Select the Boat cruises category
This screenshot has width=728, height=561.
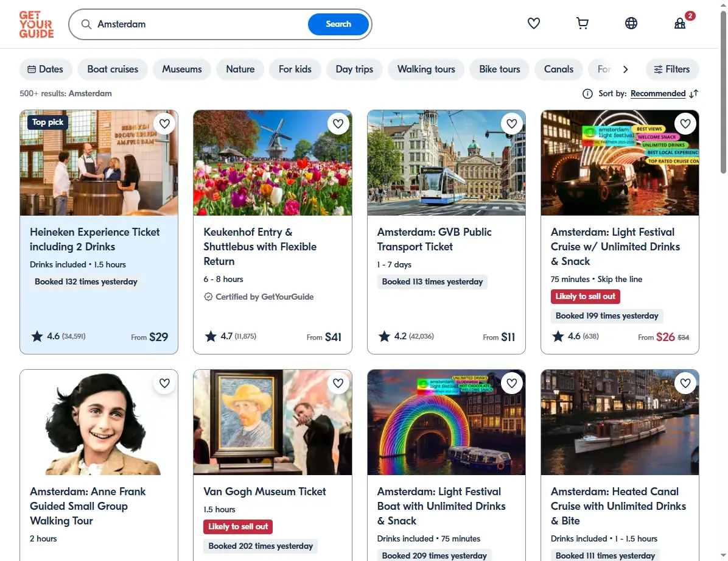coord(113,69)
